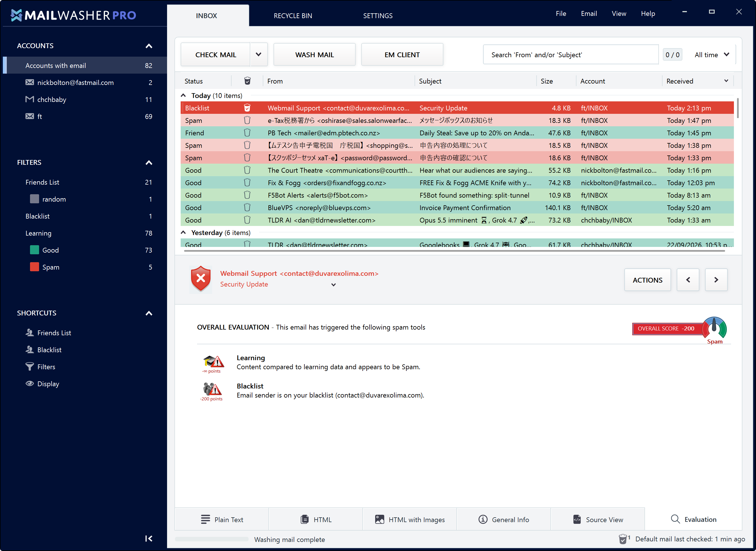
Task: Click the red Spam filter color swatch
Action: (x=34, y=267)
